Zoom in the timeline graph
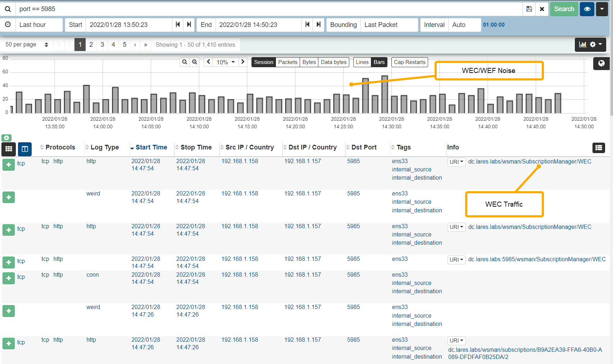 pos(195,62)
